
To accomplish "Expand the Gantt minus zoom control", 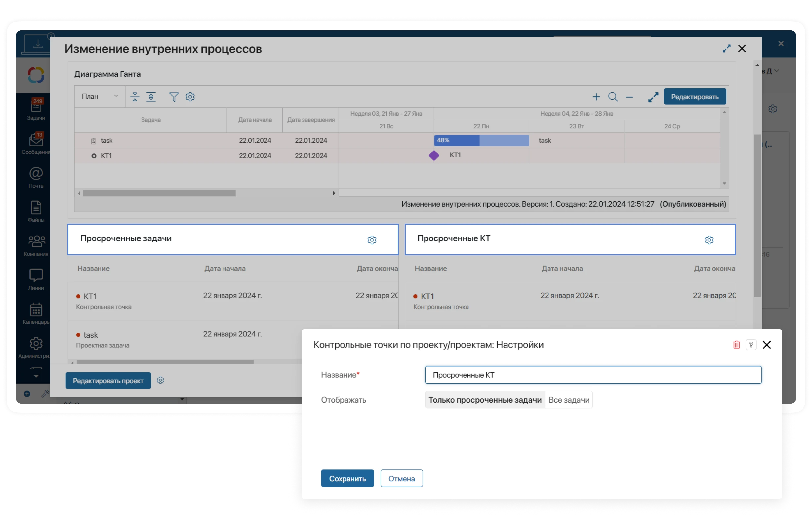I will (x=630, y=97).
